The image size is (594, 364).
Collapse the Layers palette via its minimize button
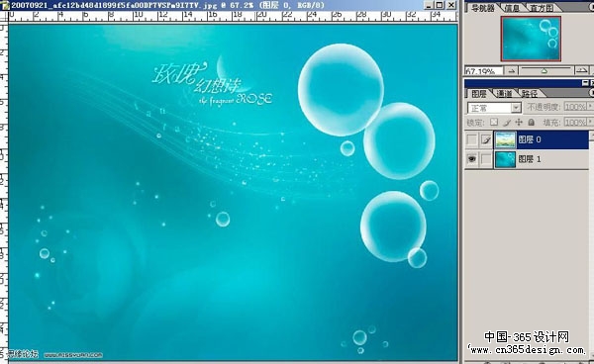[585, 83]
